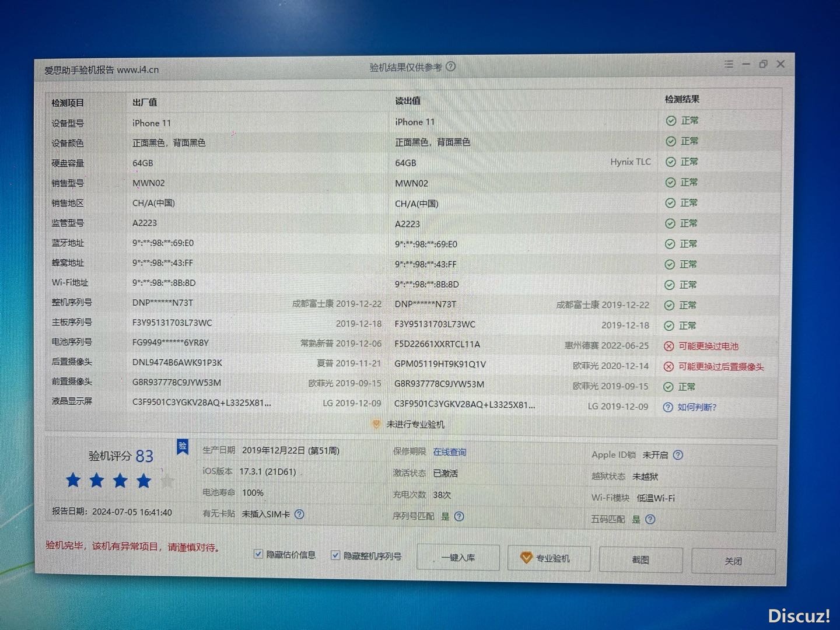The height and width of the screenshot is (630, 840).
Task: Click the help icon beside 验机结果仅供参考
Action: pos(451,66)
